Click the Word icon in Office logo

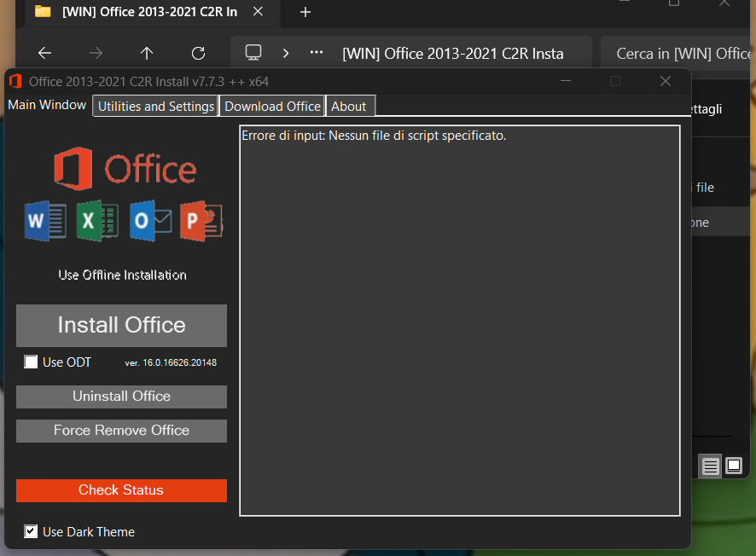44,221
